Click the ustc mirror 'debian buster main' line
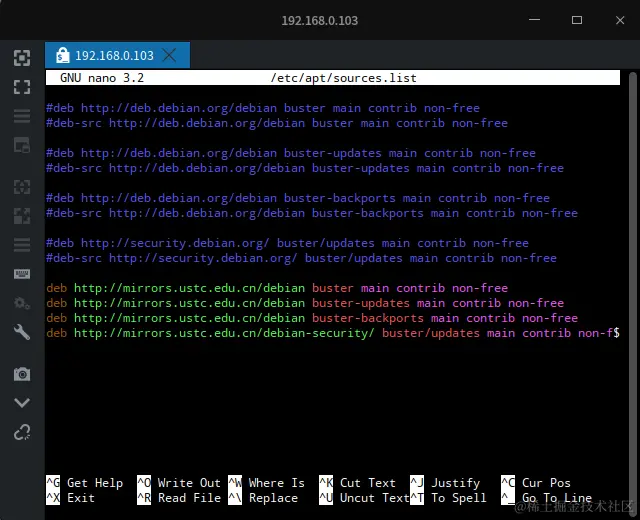This screenshot has height=520, width=640. pyautogui.click(x=277, y=288)
